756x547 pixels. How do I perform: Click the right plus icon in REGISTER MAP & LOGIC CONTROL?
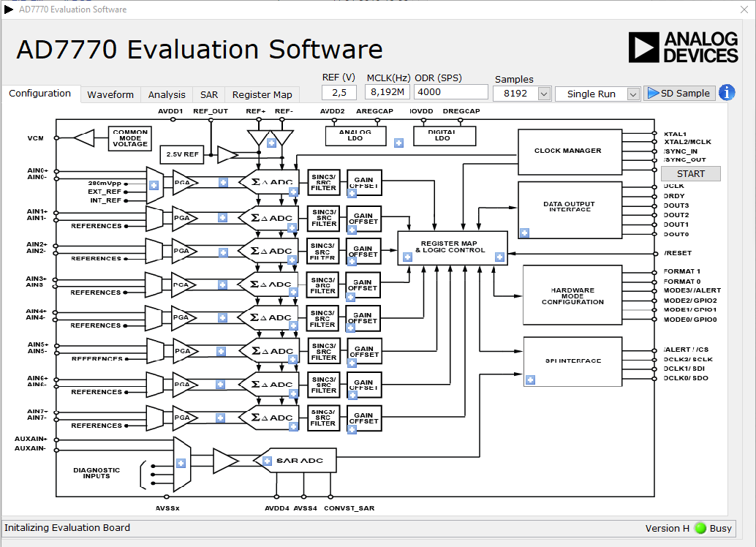click(x=499, y=257)
